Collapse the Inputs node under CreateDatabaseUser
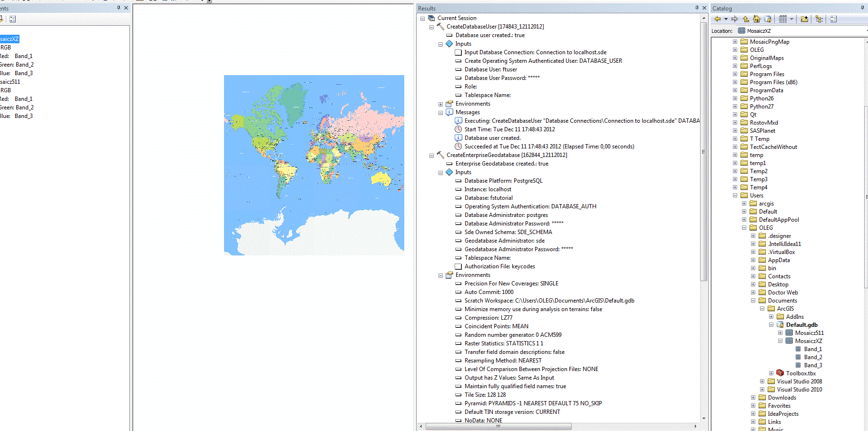Screen dimensions: 868x431 point(440,44)
